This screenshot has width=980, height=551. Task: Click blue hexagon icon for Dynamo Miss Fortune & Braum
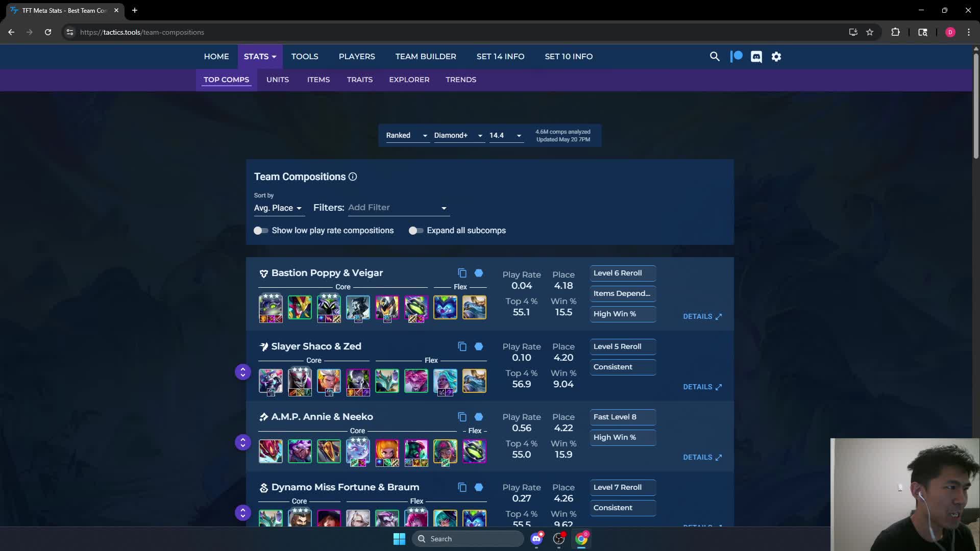pos(479,487)
